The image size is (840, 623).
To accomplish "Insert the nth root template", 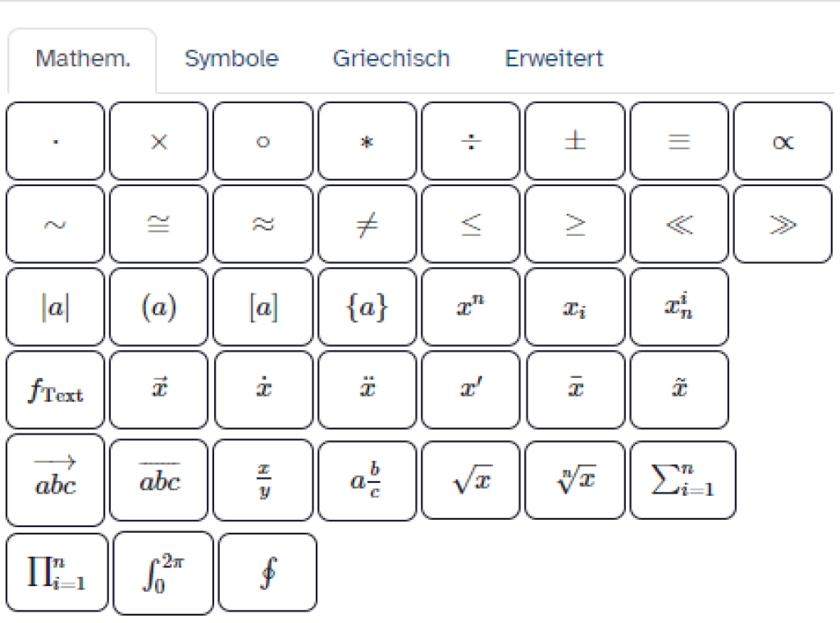I will point(574,480).
